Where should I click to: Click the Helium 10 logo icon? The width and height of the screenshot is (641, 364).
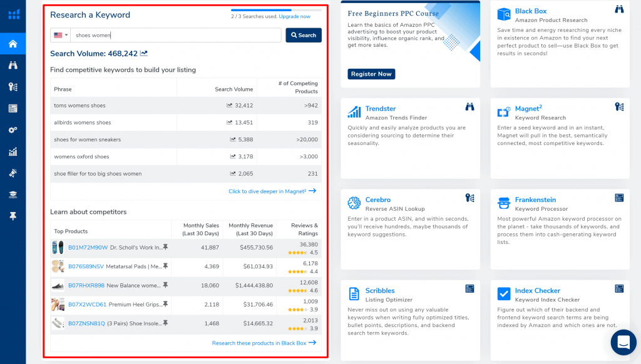pyautogui.click(x=14, y=14)
